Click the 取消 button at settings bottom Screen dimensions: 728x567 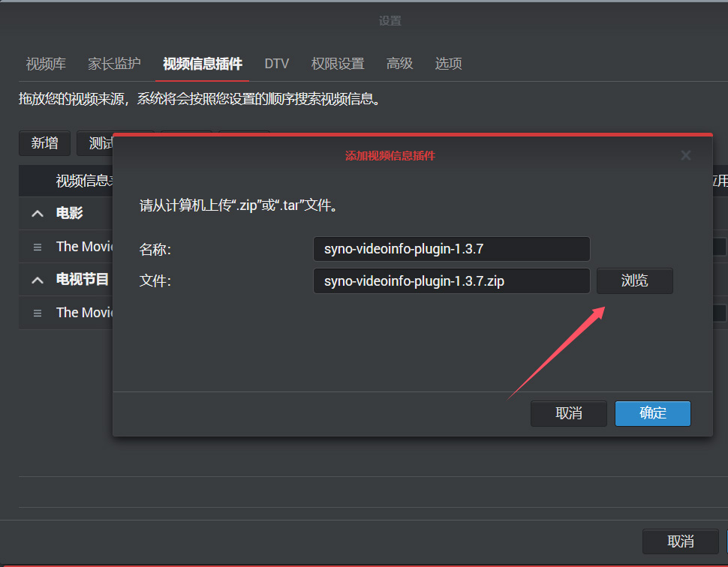(x=680, y=541)
